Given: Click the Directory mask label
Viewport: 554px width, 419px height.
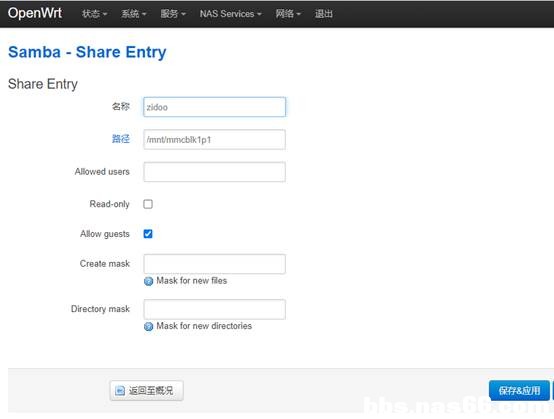Looking at the screenshot, I should (x=100, y=309).
